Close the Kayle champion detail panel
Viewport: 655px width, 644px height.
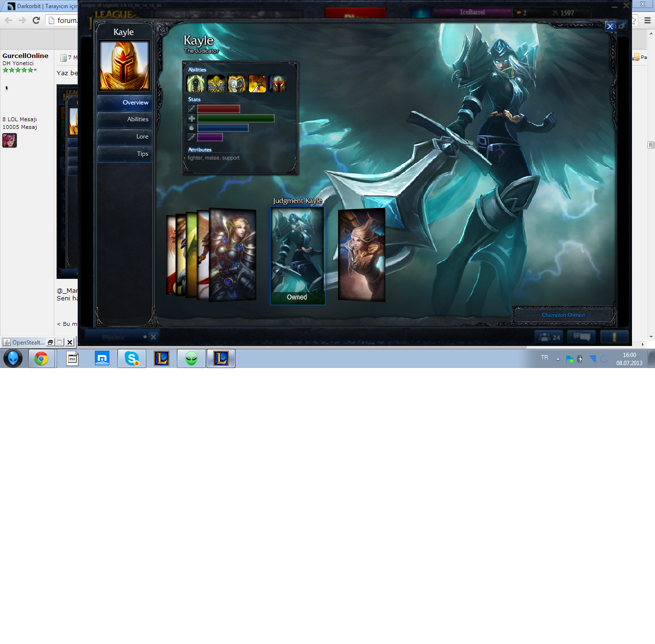coord(610,26)
